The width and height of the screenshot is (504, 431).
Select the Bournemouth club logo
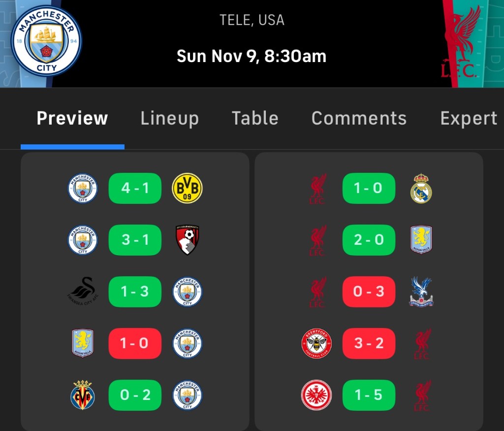(x=187, y=240)
